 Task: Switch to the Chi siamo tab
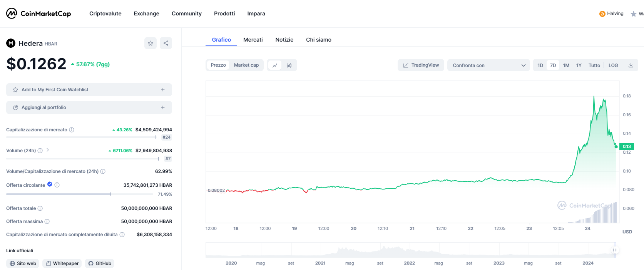[319, 40]
